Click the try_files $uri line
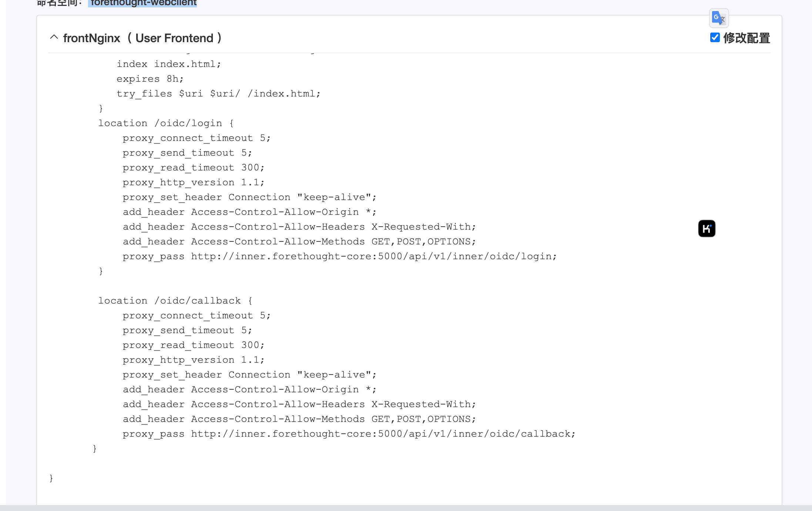 coord(218,94)
